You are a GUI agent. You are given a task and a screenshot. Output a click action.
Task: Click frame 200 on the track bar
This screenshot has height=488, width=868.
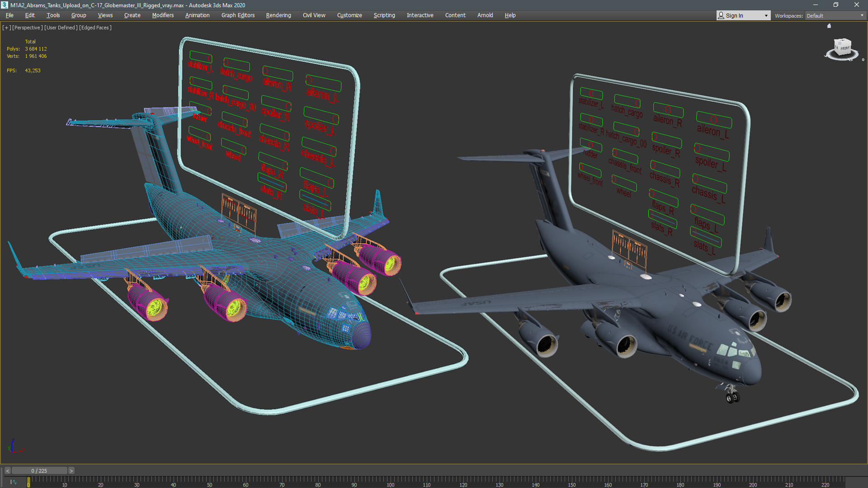point(753,484)
